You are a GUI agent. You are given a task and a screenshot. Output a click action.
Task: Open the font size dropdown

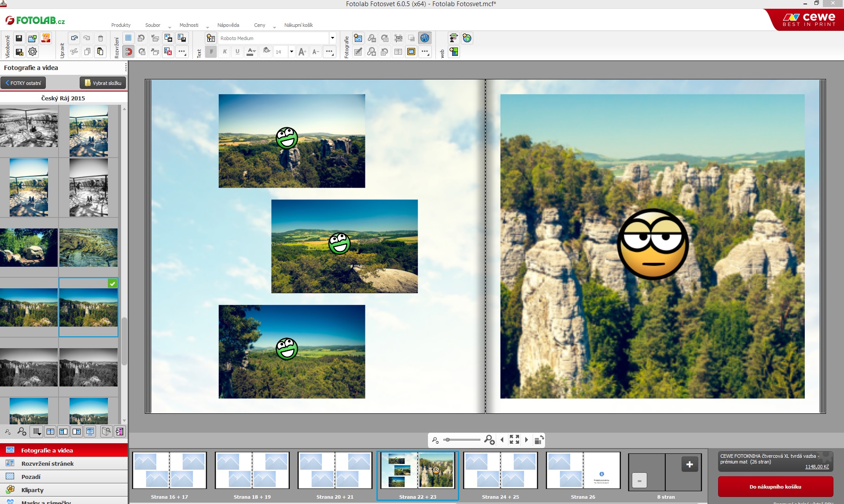[x=291, y=52]
